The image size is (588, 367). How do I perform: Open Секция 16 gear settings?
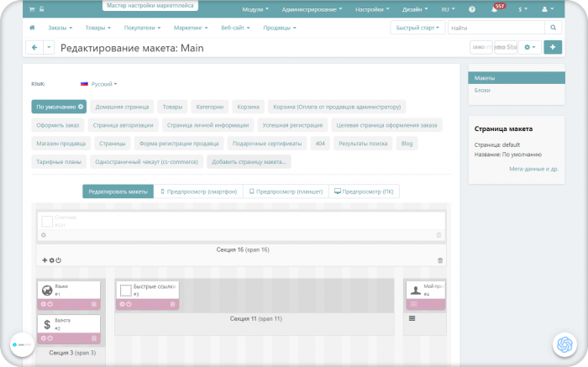(52, 260)
